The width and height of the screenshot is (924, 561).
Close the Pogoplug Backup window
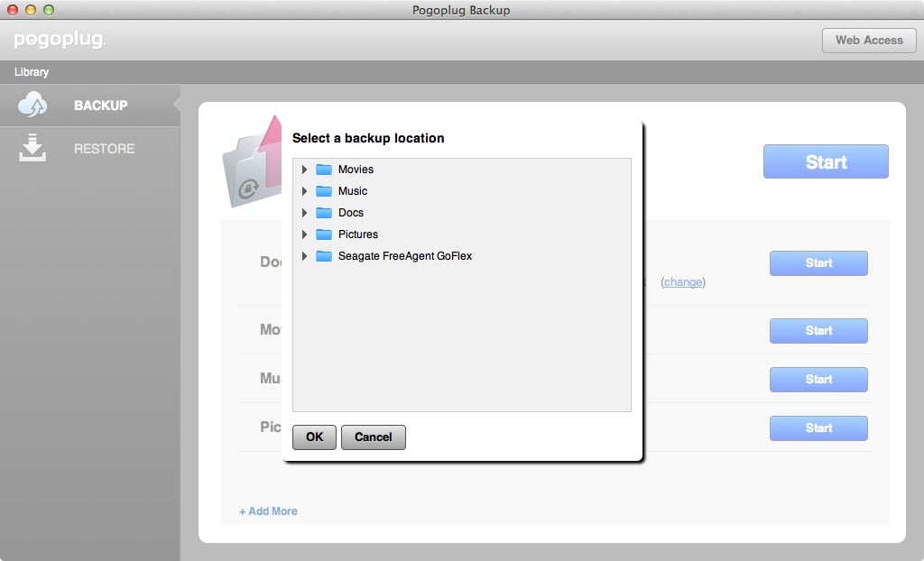(x=13, y=9)
